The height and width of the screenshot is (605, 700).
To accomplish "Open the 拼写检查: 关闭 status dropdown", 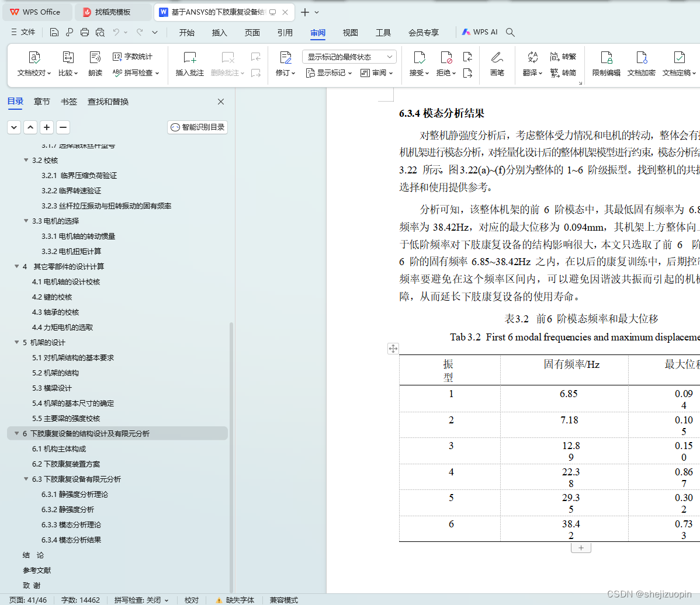I will click(x=141, y=600).
